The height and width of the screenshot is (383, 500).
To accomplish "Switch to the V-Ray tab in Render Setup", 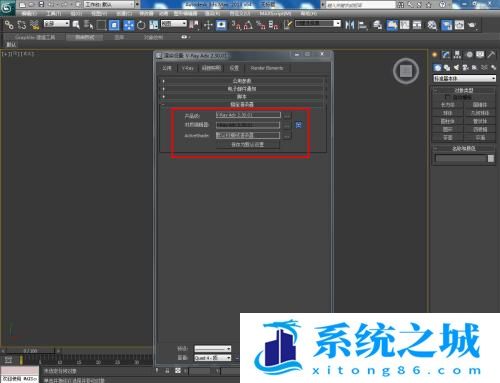I will point(188,68).
